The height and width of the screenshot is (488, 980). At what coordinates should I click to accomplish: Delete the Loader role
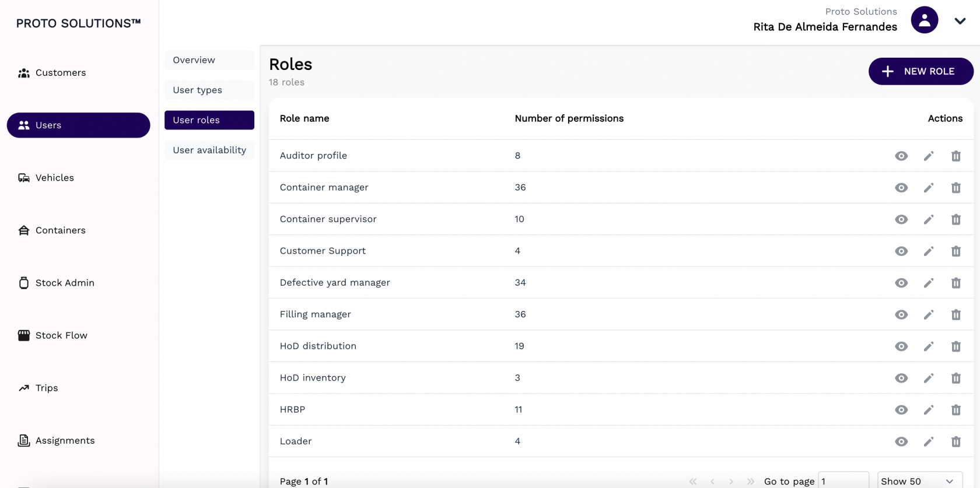(956, 442)
